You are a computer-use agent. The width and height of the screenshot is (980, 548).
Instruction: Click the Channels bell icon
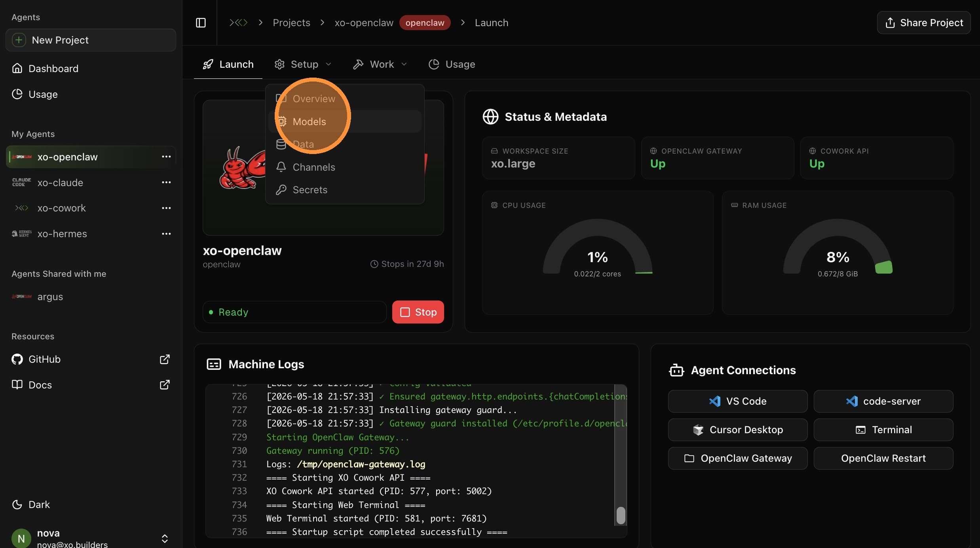click(x=281, y=167)
